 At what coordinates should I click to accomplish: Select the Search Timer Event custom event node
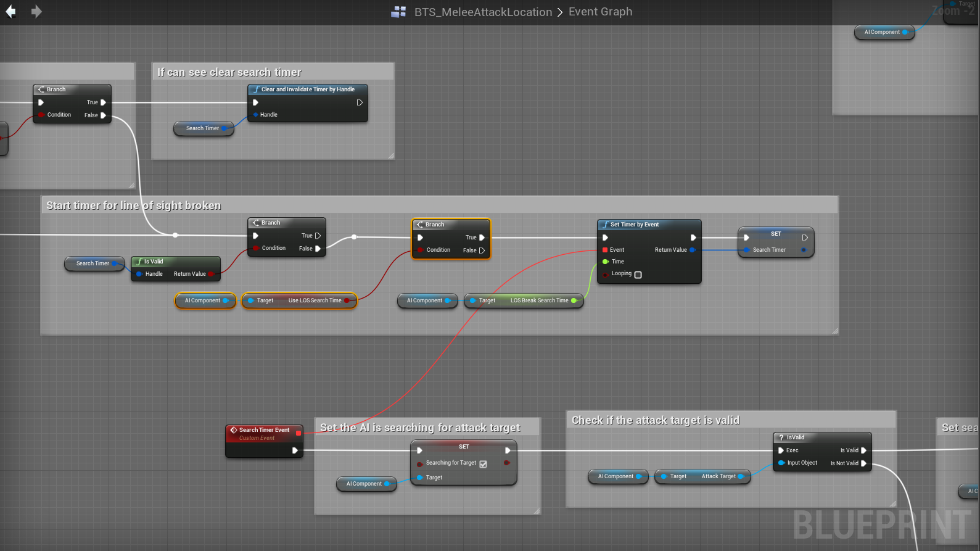tap(264, 430)
